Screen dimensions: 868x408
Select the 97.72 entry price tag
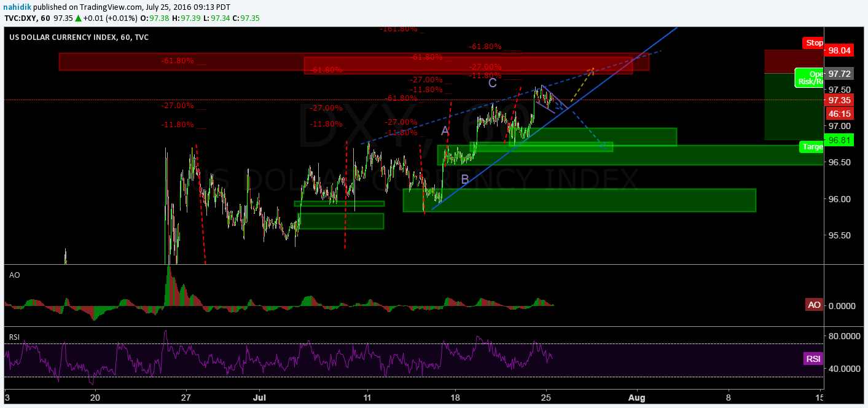(x=840, y=74)
